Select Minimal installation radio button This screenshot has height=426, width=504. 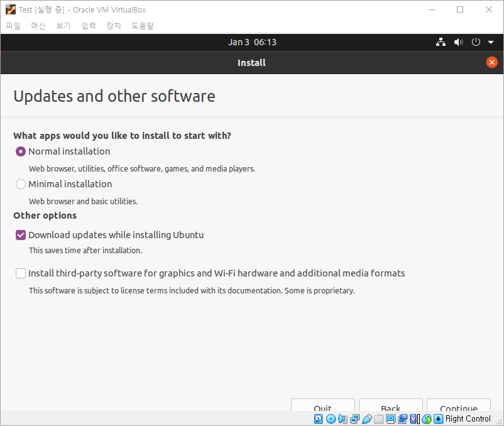coord(21,184)
